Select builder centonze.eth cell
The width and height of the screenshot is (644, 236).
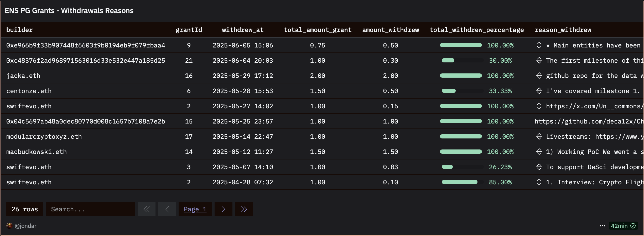(29, 91)
